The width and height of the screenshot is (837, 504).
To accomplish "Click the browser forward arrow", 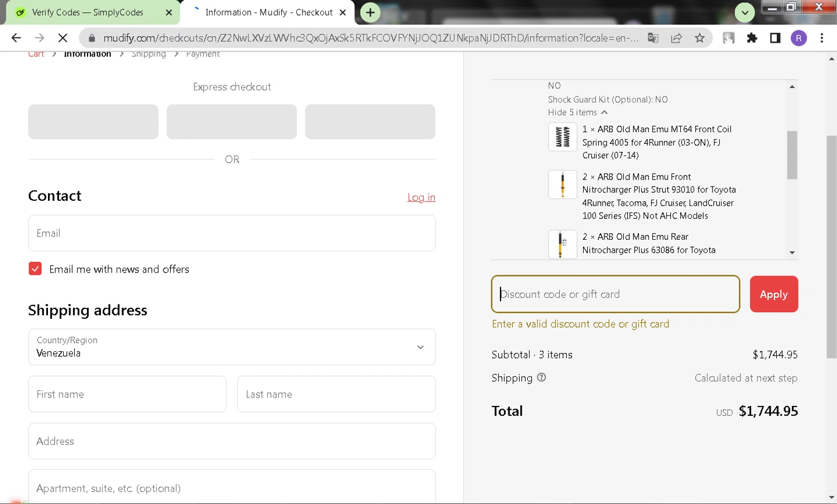I will click(x=39, y=38).
